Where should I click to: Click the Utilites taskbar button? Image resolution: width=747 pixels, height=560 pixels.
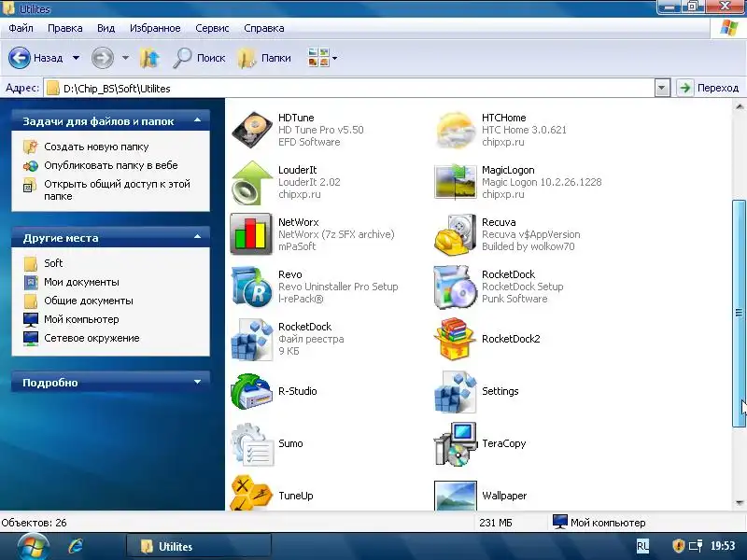(199, 546)
